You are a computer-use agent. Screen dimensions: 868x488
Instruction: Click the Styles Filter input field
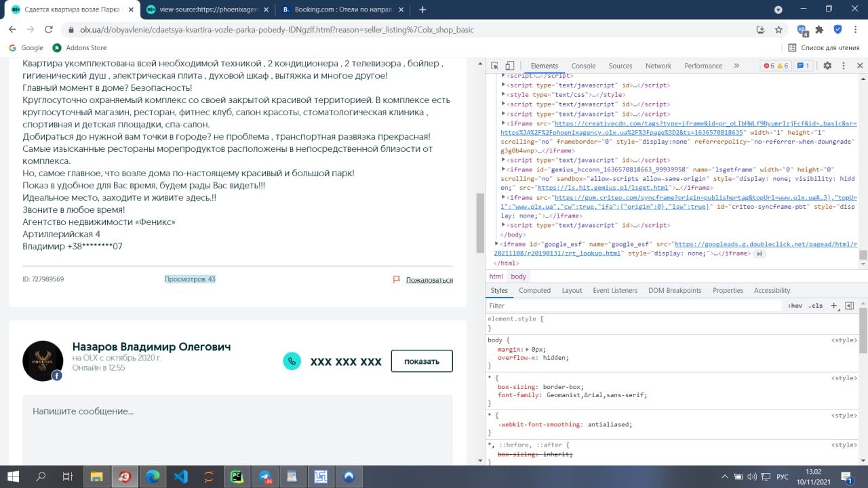(x=634, y=306)
